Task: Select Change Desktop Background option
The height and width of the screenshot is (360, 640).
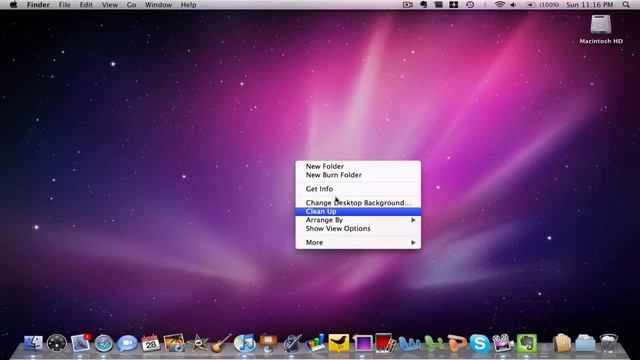Action: pos(358,202)
